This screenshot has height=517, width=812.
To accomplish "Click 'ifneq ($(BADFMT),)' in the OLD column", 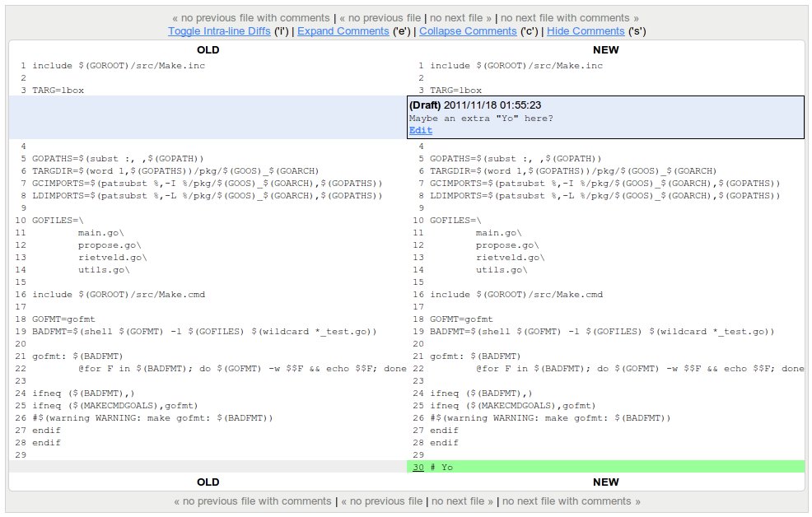I will [83, 394].
